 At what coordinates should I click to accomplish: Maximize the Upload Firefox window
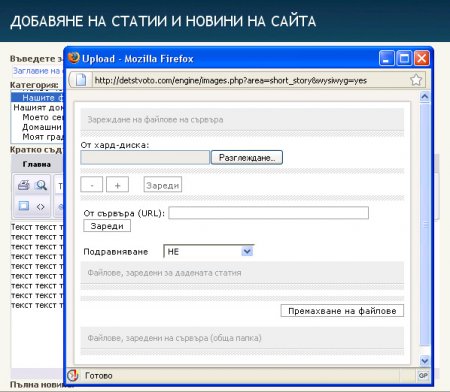(404, 59)
